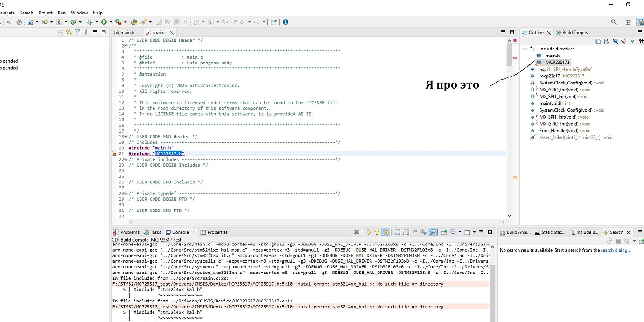The image size is (644, 322).
Task: Start debugging with the bug icon
Action: [x=90, y=22]
